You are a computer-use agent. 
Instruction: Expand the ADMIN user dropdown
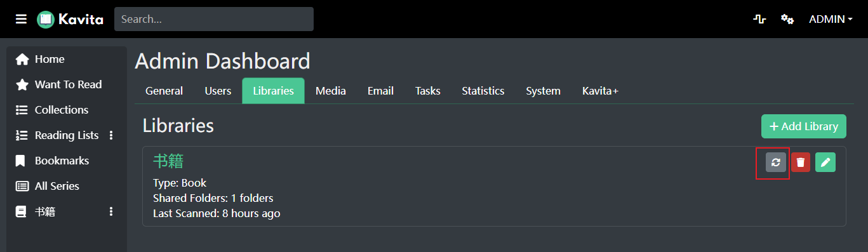[x=831, y=19]
